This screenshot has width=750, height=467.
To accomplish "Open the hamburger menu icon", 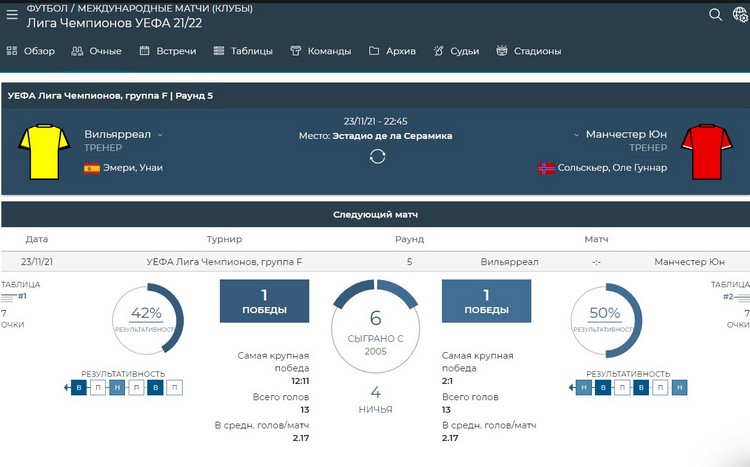I will click(12, 15).
